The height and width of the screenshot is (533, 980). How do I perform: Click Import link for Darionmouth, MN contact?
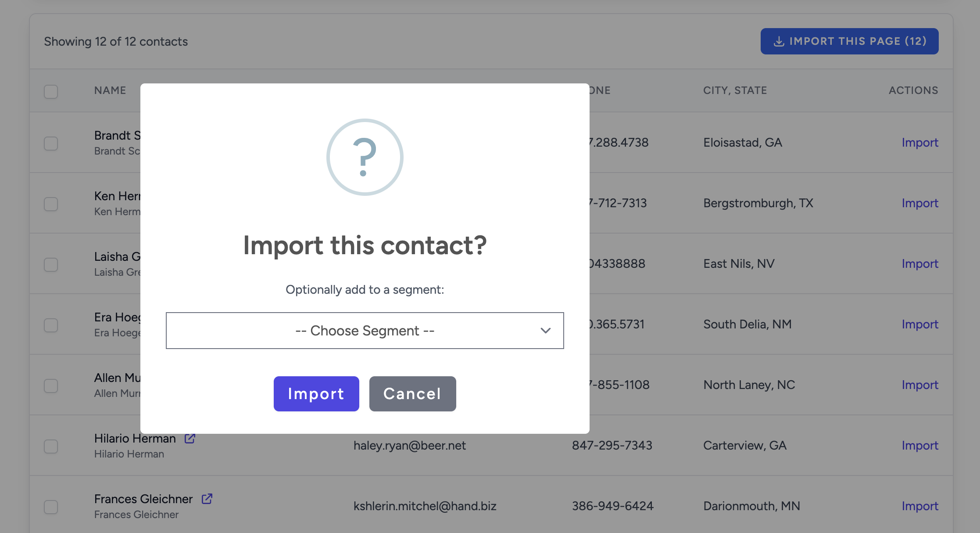click(919, 506)
